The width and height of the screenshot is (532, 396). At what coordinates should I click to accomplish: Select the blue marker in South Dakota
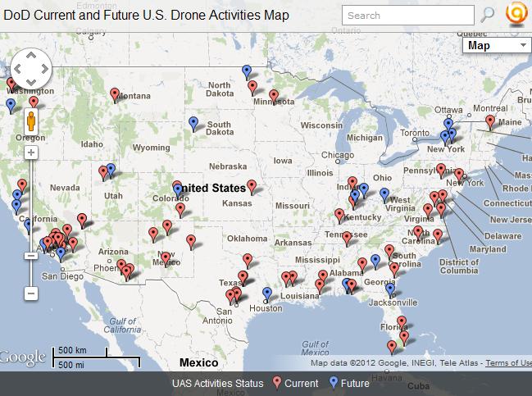[x=193, y=124]
